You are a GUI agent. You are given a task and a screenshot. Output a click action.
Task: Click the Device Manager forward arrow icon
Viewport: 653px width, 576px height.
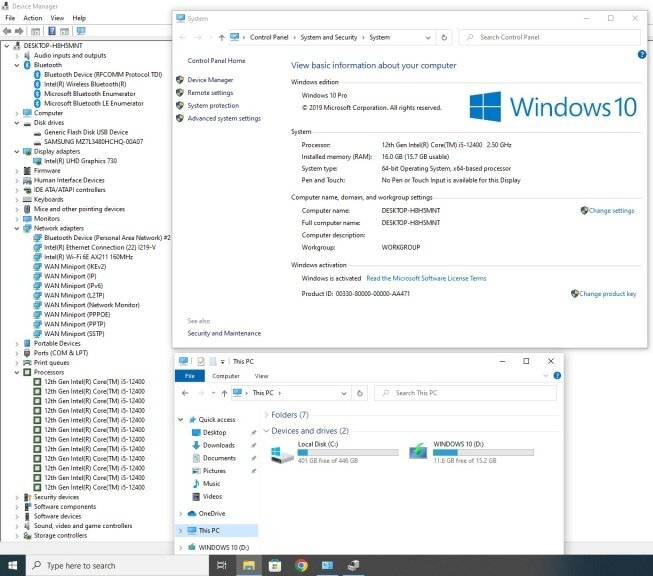click(19, 31)
